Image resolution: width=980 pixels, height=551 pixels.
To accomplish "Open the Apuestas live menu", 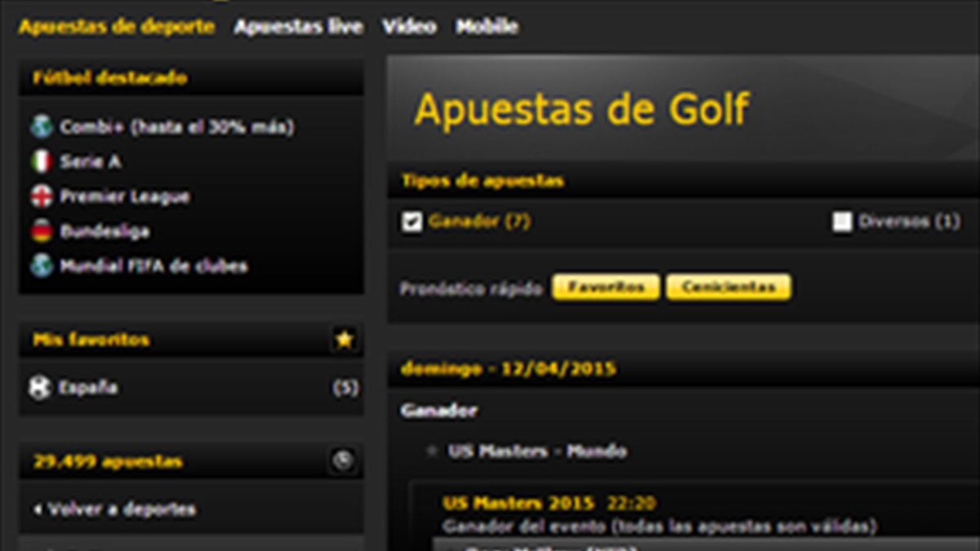I will (x=299, y=26).
